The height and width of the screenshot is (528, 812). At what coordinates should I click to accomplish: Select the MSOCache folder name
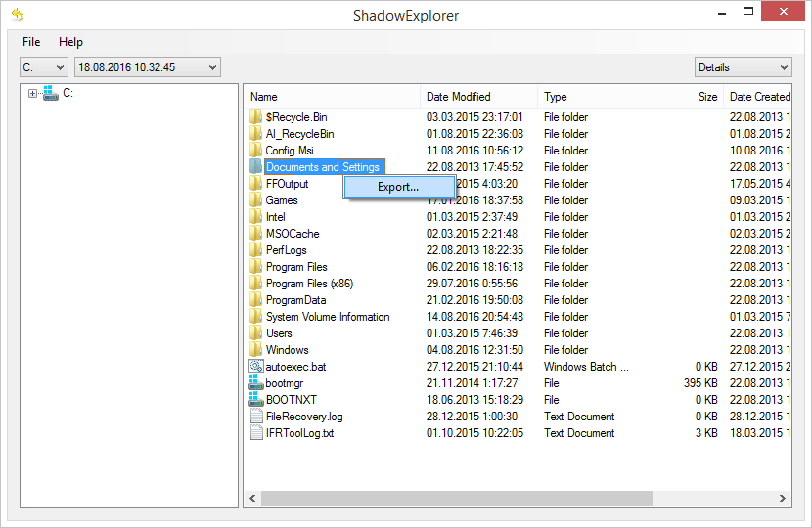coord(293,234)
